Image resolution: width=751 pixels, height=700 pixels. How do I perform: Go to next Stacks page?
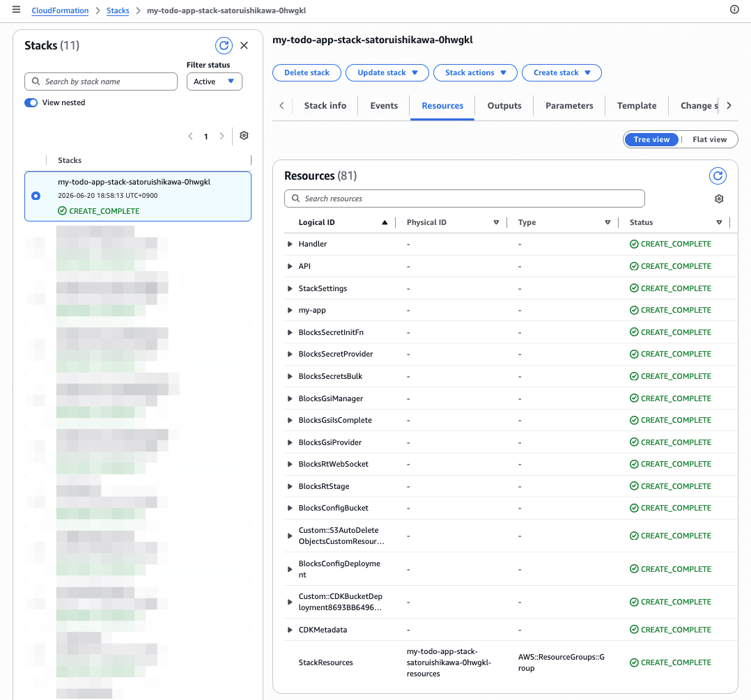point(222,137)
